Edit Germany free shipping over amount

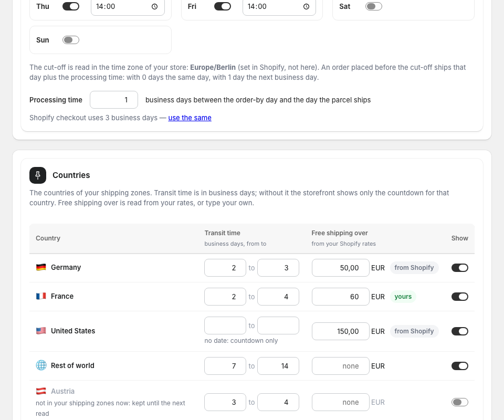[340, 268]
